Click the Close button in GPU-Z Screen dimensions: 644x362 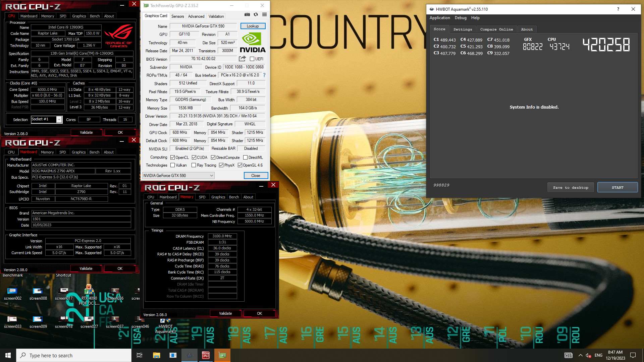tap(256, 175)
